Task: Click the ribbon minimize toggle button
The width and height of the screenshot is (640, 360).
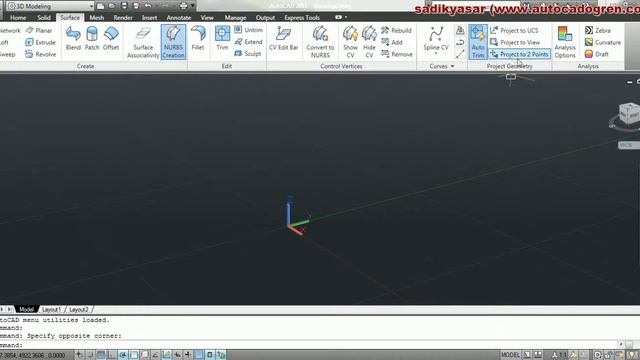Action: click(x=338, y=17)
